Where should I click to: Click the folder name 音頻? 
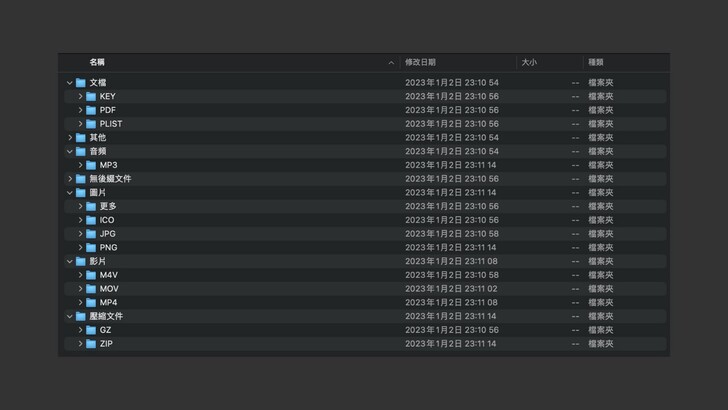[98, 151]
